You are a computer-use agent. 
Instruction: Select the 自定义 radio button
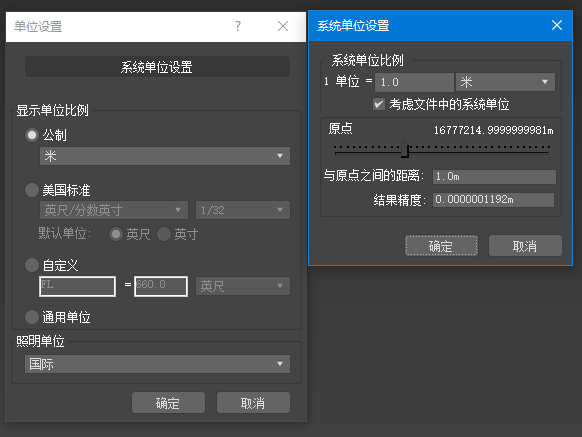tap(32, 265)
